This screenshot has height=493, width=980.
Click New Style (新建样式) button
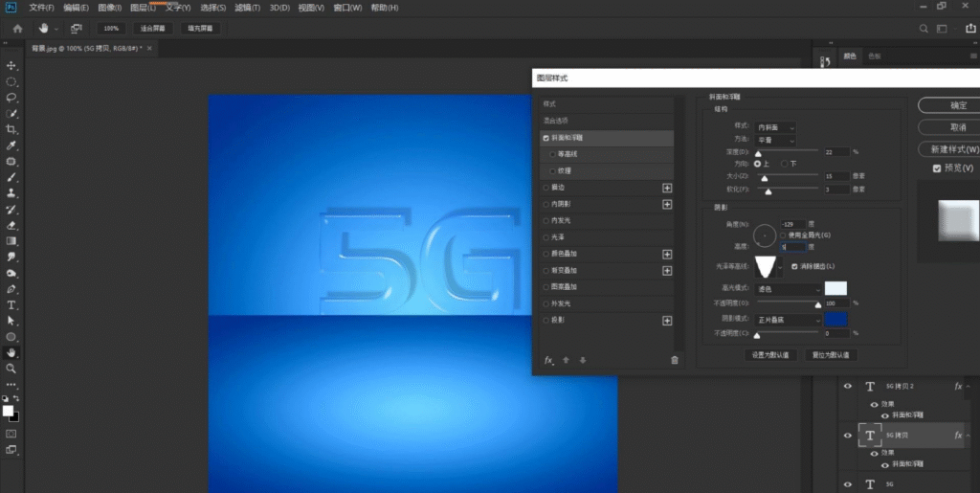pos(951,149)
